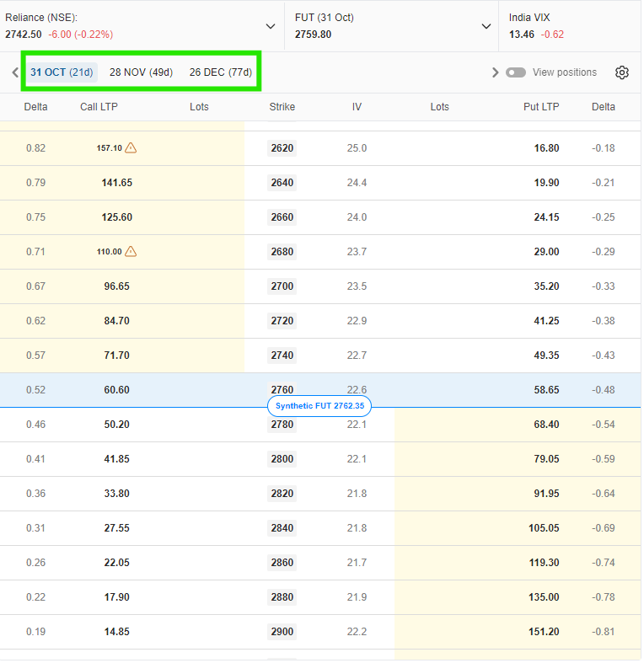Click the FUT price 2759.80
The height and width of the screenshot is (663, 644).
point(313,35)
